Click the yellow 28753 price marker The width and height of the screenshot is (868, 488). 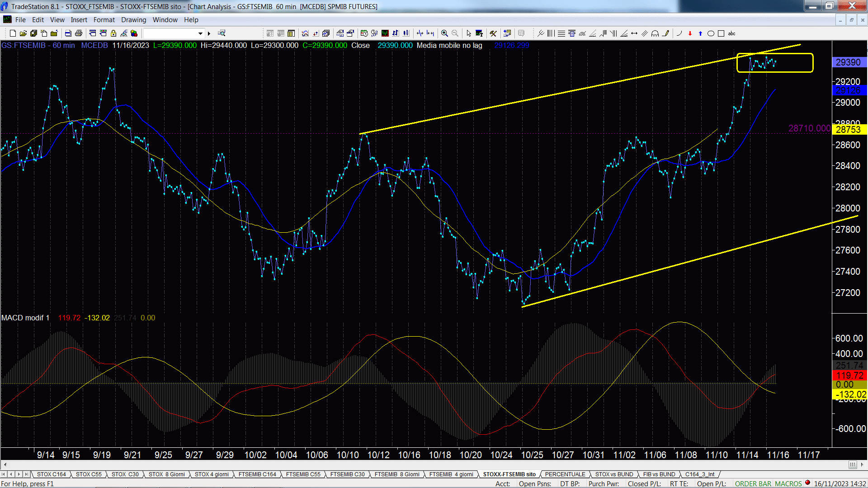[x=849, y=130]
